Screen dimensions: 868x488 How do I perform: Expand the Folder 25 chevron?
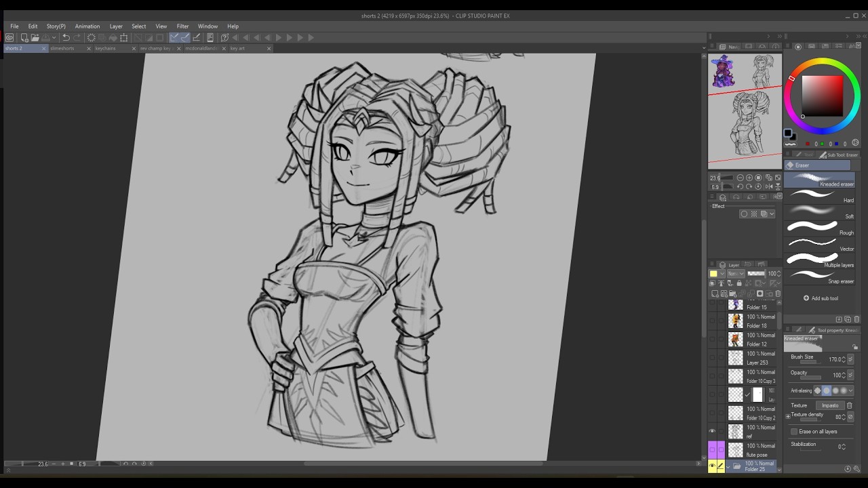(728, 466)
